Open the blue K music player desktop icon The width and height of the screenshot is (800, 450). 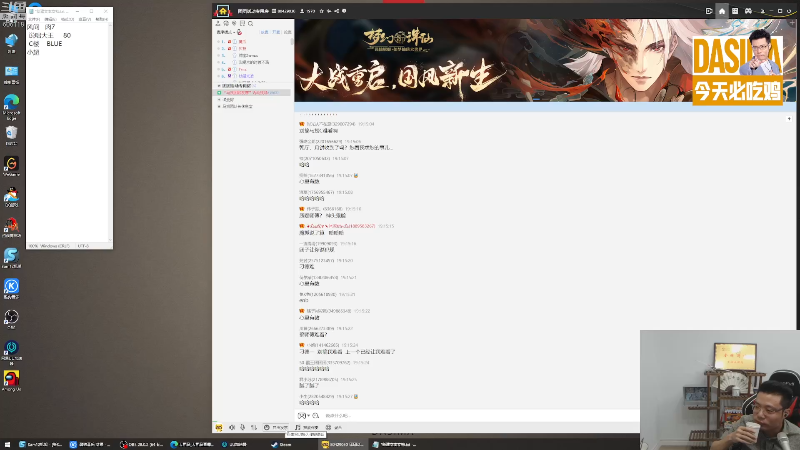(x=11, y=289)
